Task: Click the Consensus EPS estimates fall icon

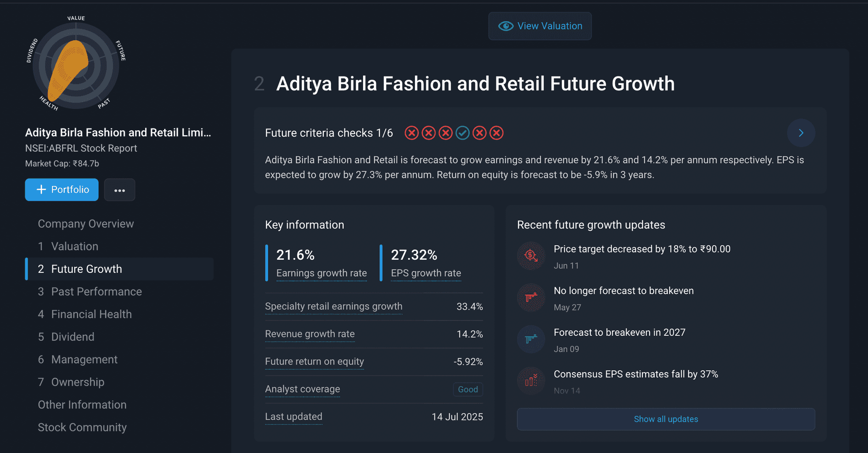Action: tap(531, 381)
